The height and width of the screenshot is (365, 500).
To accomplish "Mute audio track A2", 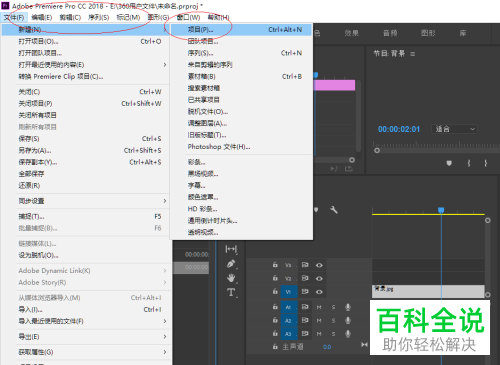I will pos(319,320).
